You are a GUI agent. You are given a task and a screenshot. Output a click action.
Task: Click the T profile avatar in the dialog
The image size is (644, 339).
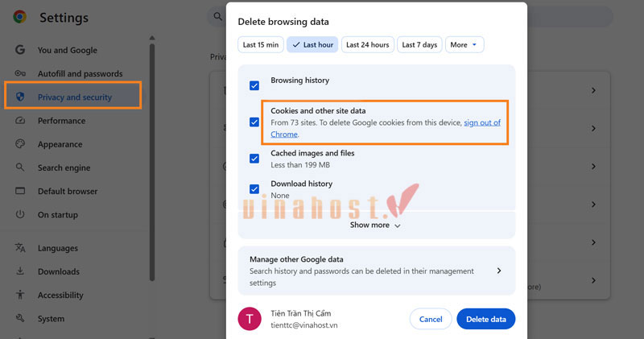click(x=250, y=319)
